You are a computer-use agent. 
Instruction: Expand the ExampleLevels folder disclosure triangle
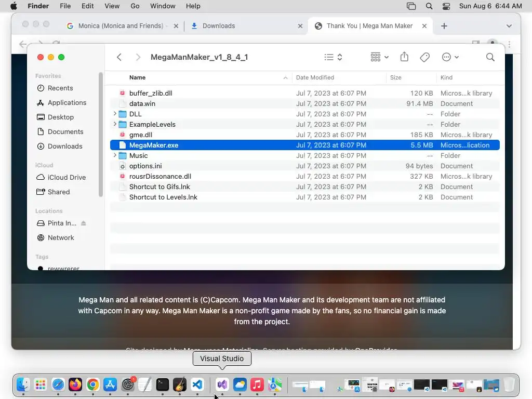tap(115, 124)
